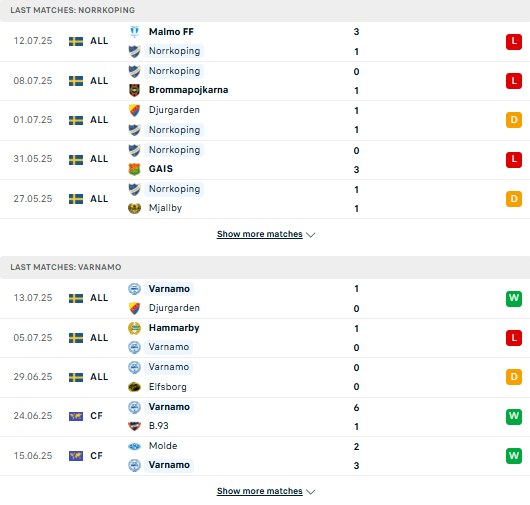Click the Malmo FF team crest
The width and height of the screenshot is (530, 505).
pos(135,32)
